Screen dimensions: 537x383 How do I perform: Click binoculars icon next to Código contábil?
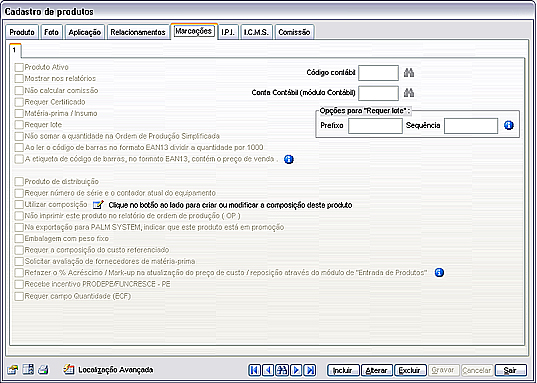point(409,73)
